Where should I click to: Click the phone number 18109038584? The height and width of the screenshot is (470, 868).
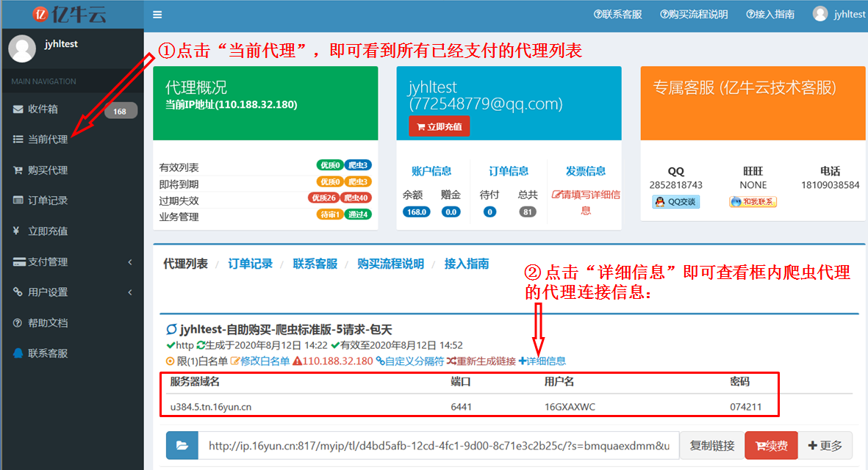tap(830, 185)
